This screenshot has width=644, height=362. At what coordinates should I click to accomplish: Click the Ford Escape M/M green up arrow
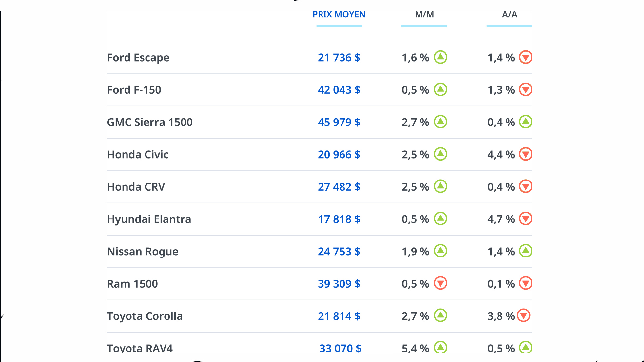click(440, 57)
